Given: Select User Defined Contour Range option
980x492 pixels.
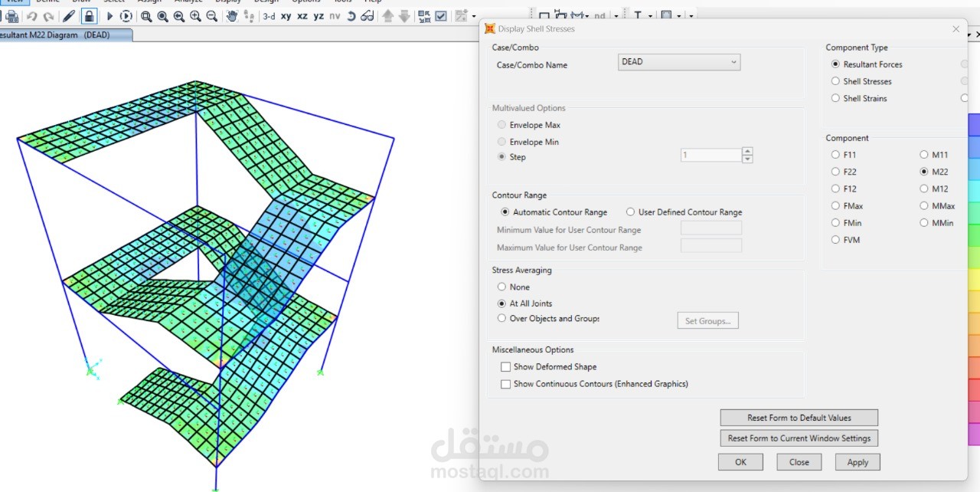Looking at the screenshot, I should [630, 212].
